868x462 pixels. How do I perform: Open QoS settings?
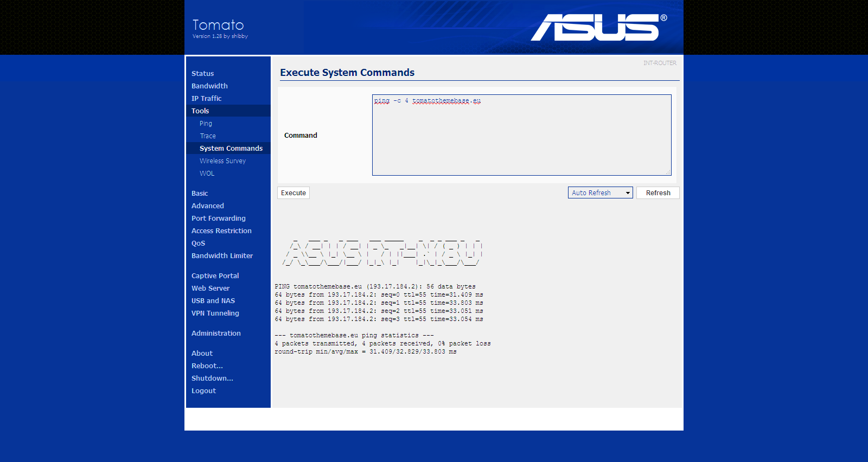(x=198, y=243)
